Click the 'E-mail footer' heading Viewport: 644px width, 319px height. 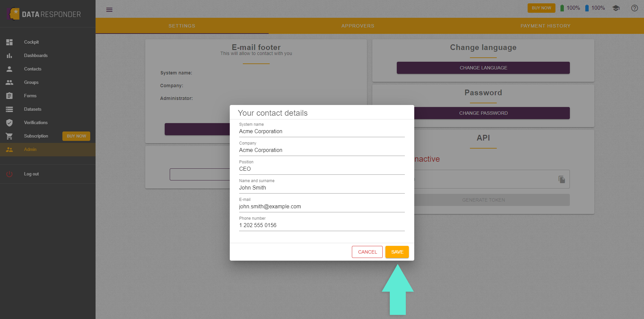pos(256,47)
